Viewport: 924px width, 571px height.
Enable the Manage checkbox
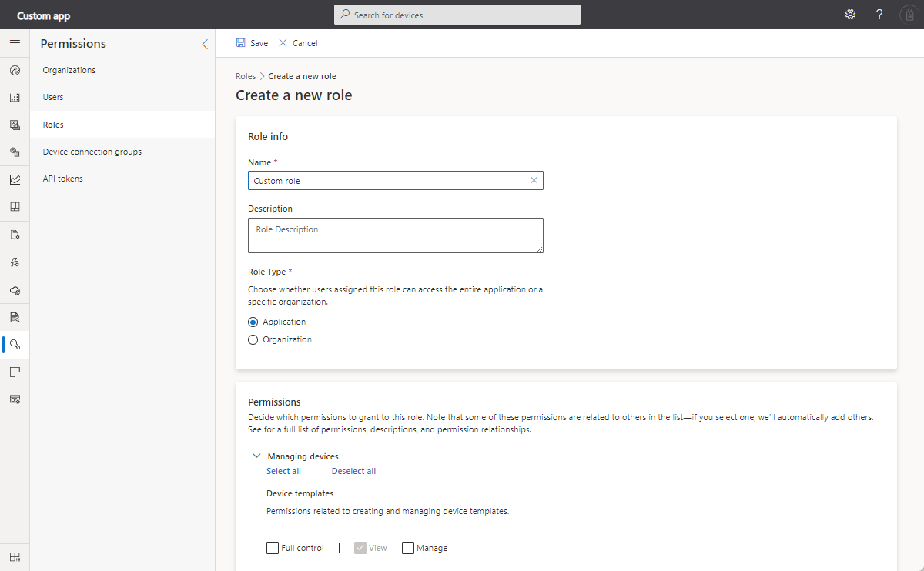coord(408,548)
